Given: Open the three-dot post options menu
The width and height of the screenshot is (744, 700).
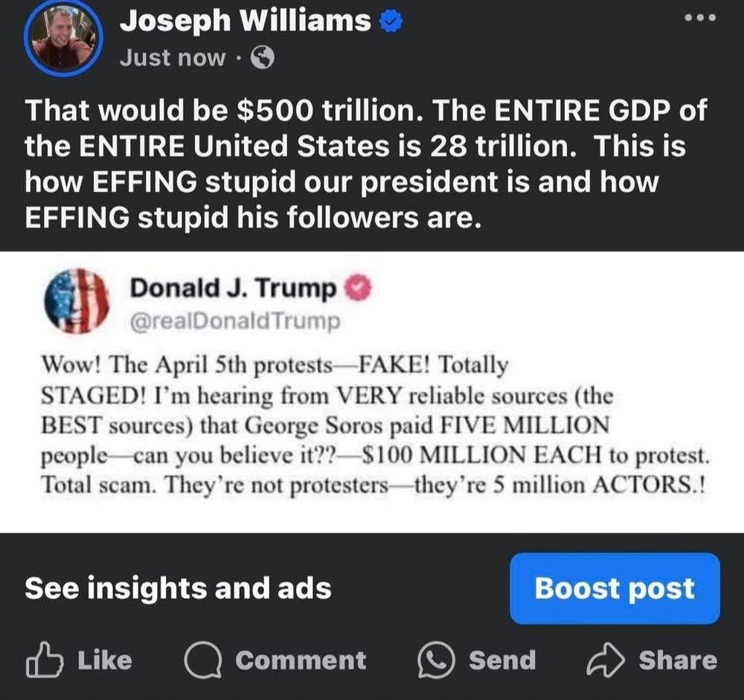Looking at the screenshot, I should (700, 18).
